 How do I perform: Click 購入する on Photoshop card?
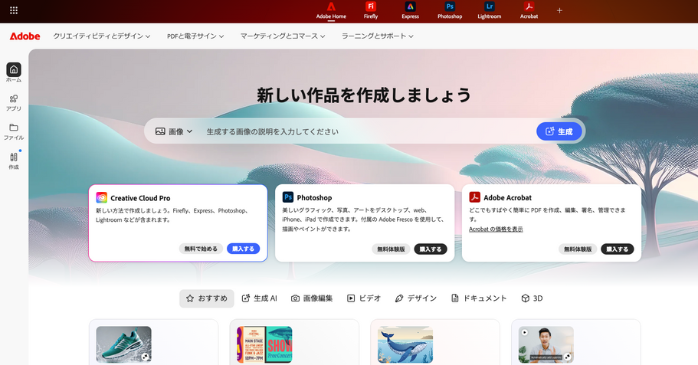430,249
